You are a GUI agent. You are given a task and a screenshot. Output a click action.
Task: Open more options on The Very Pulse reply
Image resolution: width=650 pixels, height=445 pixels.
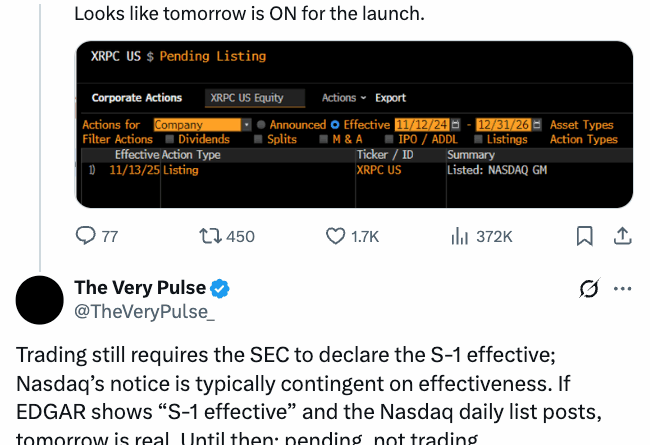[622, 289]
